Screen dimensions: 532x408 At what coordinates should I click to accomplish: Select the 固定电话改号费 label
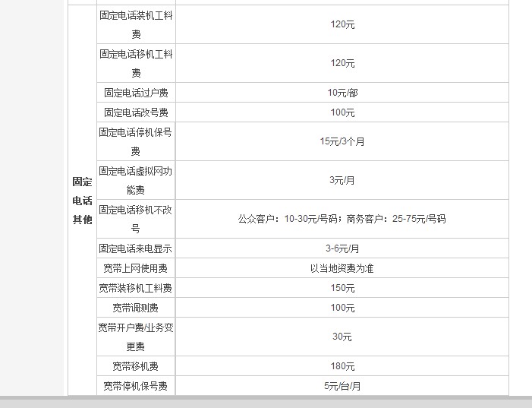(136, 112)
